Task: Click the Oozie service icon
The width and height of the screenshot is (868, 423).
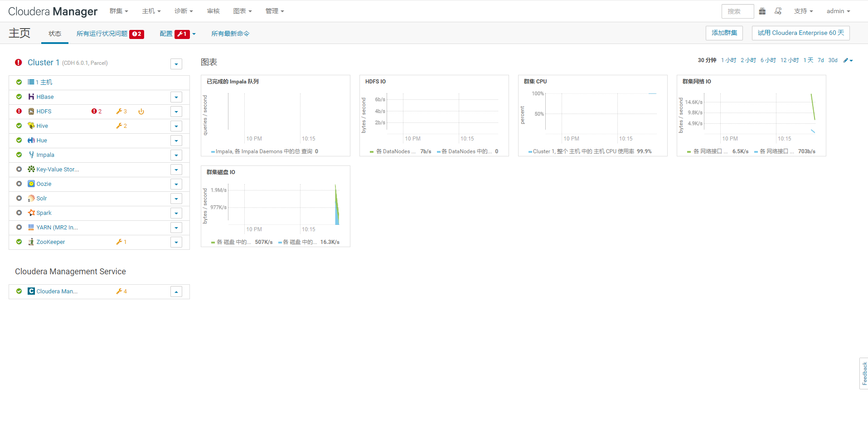Action: point(31,184)
